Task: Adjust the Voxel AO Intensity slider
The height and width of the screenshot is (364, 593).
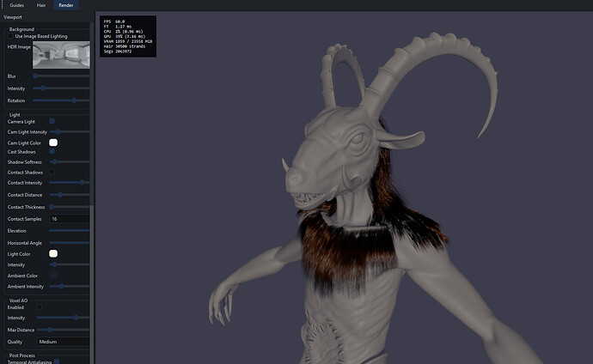Action: tap(63, 318)
